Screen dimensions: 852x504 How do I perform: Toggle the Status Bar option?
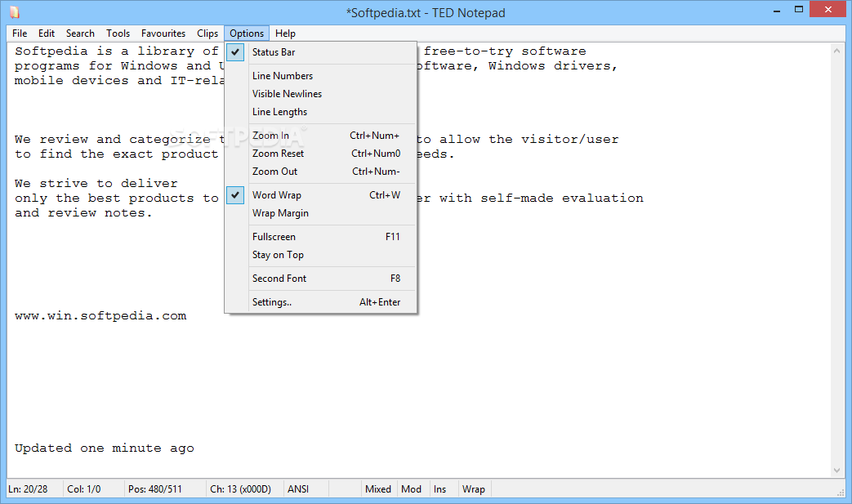(x=320, y=52)
